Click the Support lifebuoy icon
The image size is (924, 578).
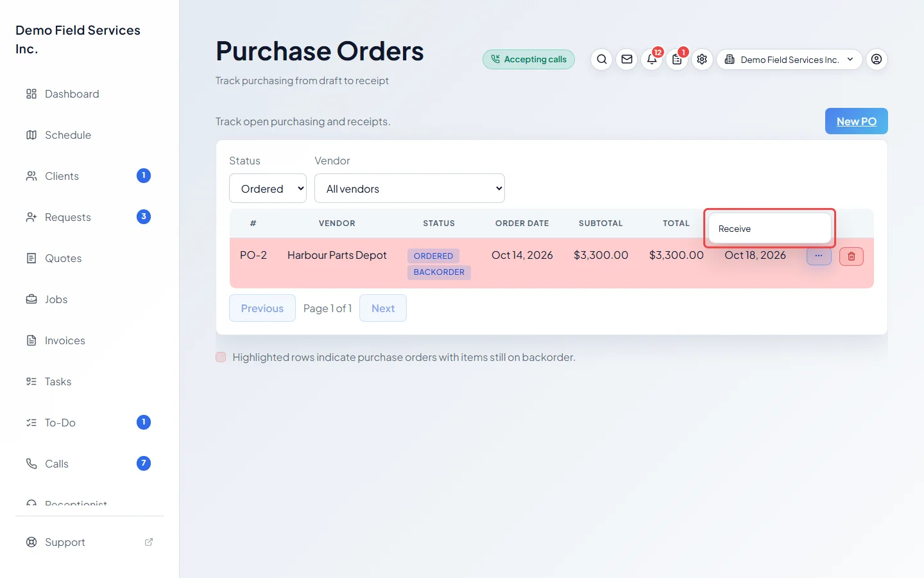point(31,542)
